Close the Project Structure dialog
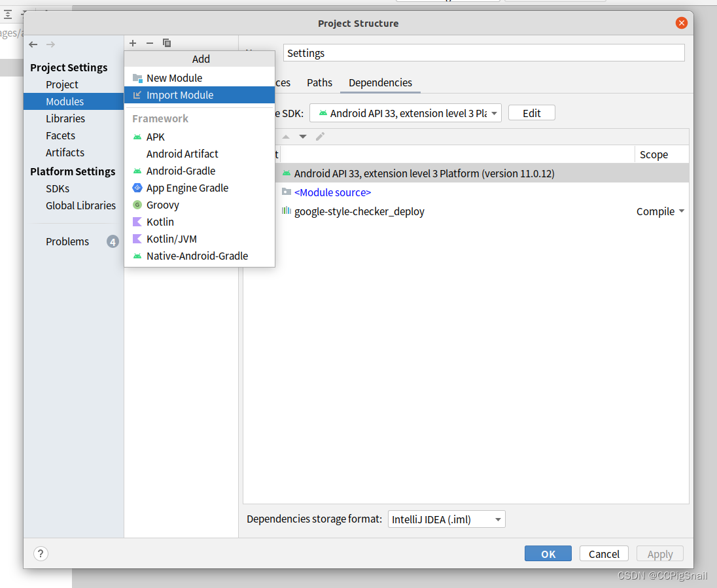The image size is (717, 588). tap(681, 23)
